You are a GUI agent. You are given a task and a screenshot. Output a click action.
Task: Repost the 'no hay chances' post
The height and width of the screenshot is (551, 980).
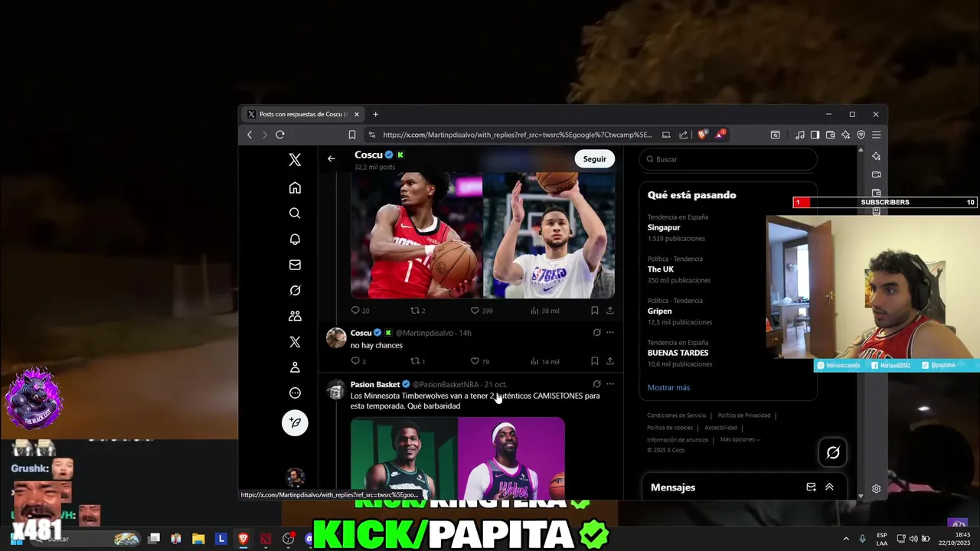pos(418,361)
